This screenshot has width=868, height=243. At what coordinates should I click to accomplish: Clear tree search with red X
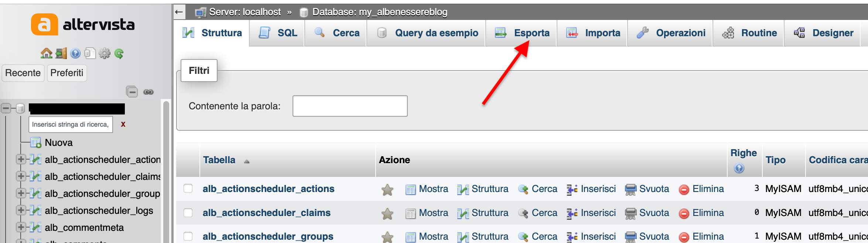coord(123,124)
